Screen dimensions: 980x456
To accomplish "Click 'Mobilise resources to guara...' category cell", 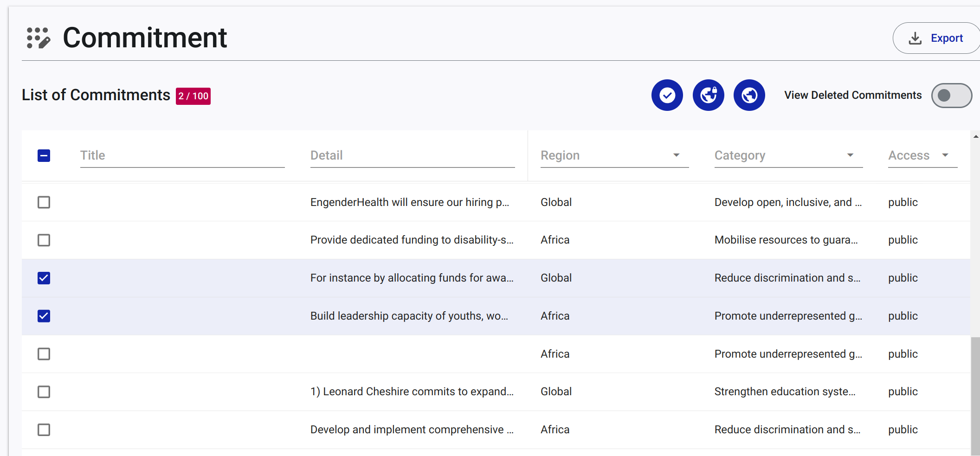I will click(786, 240).
